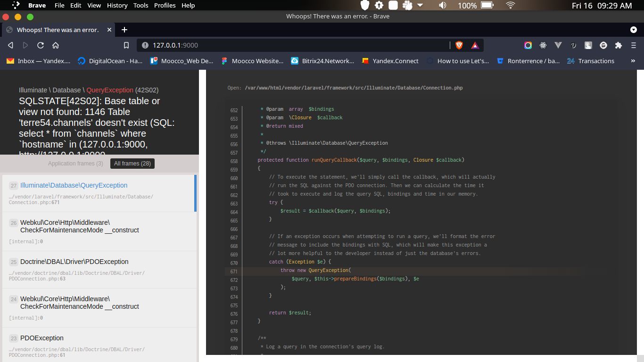The width and height of the screenshot is (644, 362).
Task: Open tab search dropdown arrow
Action: point(634,30)
